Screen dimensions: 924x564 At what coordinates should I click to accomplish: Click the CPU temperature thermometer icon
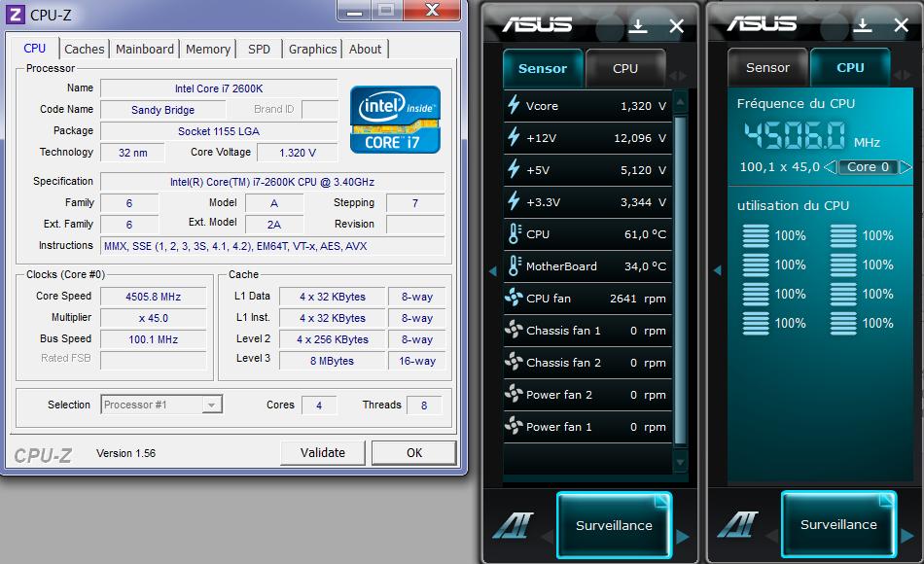515,234
